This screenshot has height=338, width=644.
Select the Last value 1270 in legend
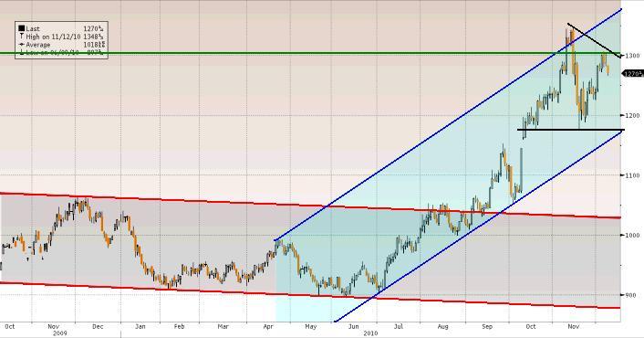[x=93, y=28]
